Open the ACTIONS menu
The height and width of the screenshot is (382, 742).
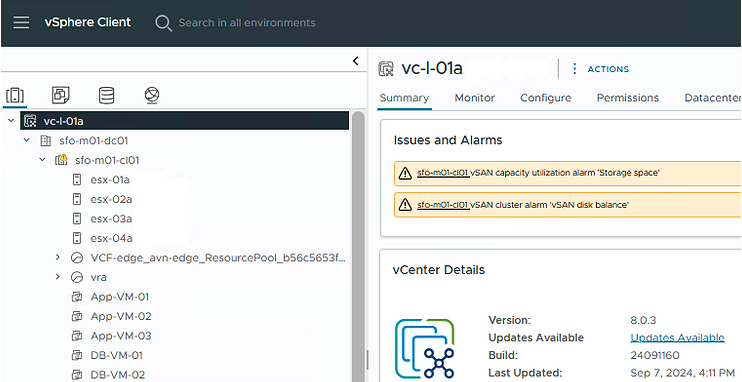[601, 69]
